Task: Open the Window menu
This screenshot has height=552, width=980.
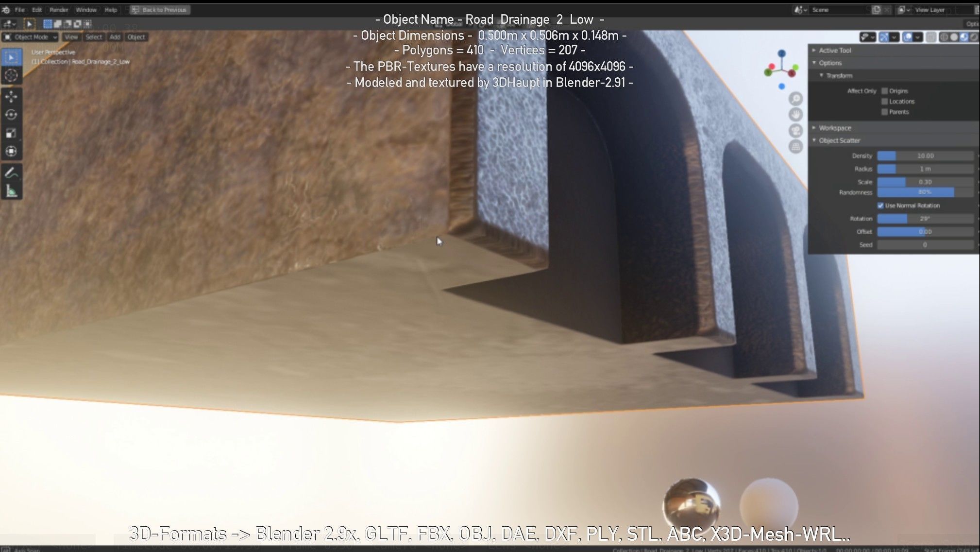Action: (86, 10)
